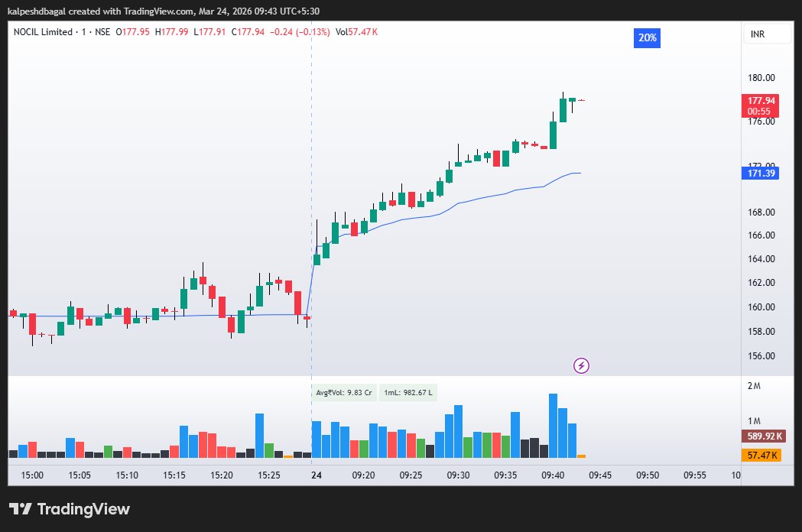
Task: Click the -0.24 (-0.13%) change value
Action: 300,31
